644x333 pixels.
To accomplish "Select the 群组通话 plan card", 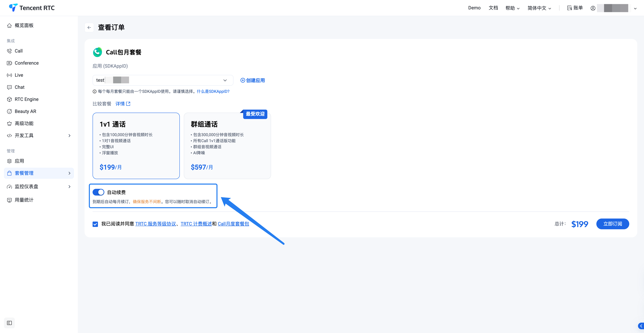I will tap(227, 146).
